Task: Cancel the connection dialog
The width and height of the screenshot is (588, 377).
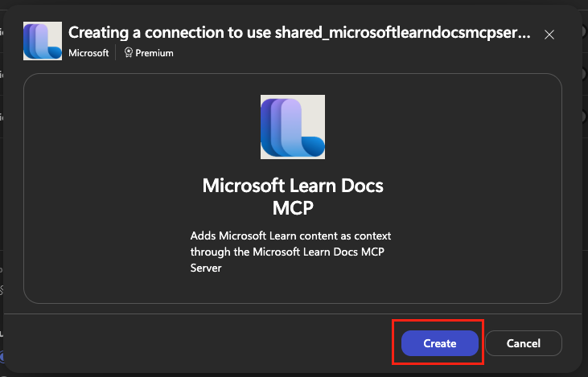Action: pyautogui.click(x=524, y=343)
